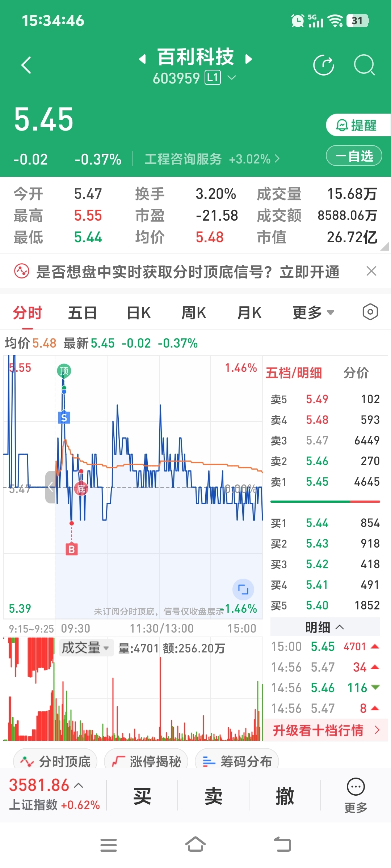The height and width of the screenshot is (868, 391).
Task: Open 升级看十档行情 upgrade link
Action: click(x=325, y=731)
